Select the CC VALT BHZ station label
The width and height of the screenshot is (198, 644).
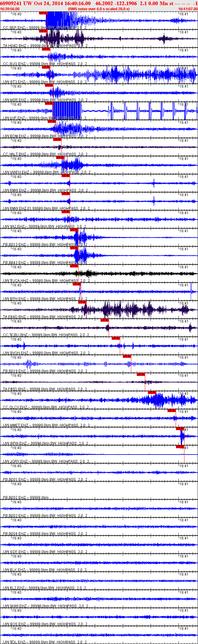click(x=46, y=154)
